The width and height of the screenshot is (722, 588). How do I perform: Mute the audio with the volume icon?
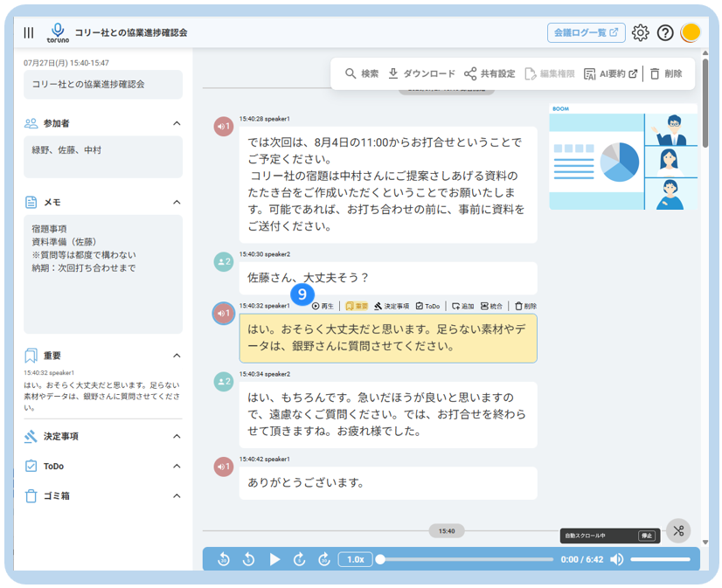(x=616, y=559)
